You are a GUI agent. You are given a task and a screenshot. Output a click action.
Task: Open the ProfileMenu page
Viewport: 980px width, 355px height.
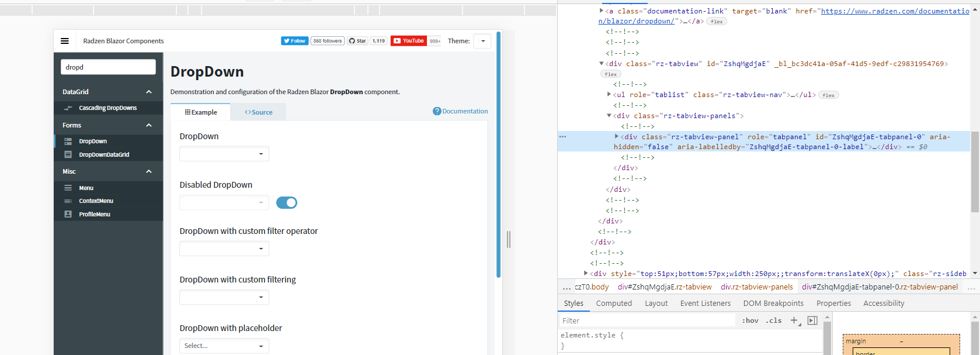tap(95, 214)
